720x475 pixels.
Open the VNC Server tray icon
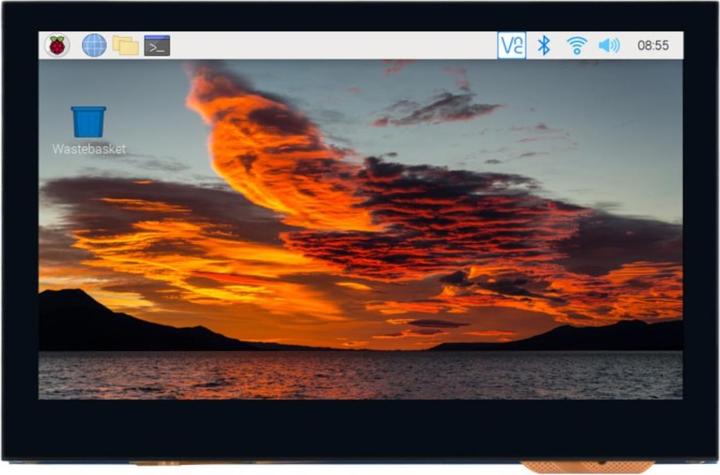click(x=512, y=45)
